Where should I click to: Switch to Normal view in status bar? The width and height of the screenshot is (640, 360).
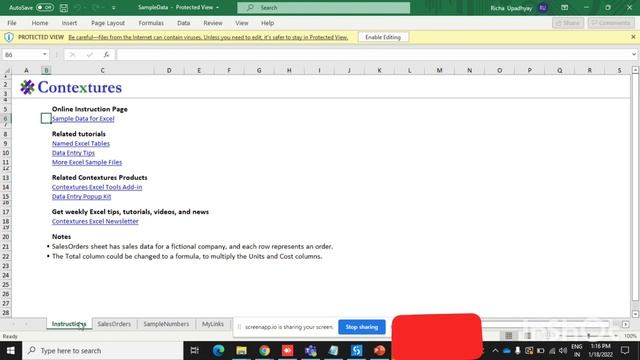pos(509,336)
